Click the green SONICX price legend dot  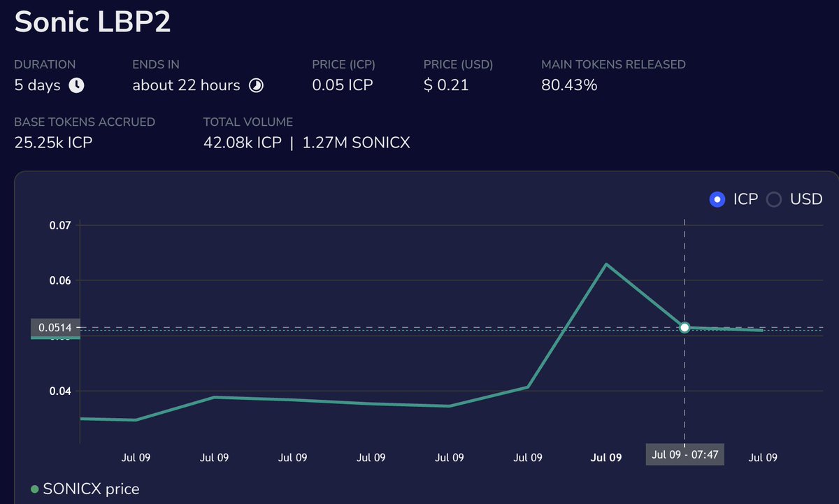point(34,489)
